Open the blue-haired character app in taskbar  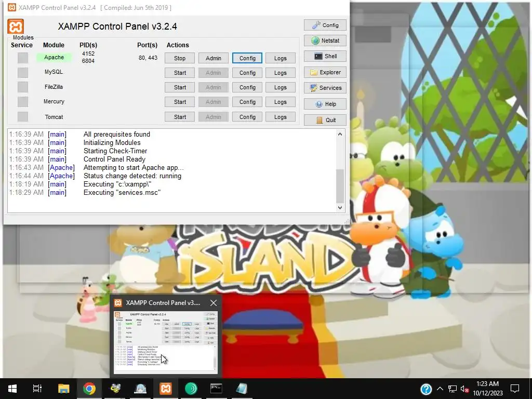140,389
